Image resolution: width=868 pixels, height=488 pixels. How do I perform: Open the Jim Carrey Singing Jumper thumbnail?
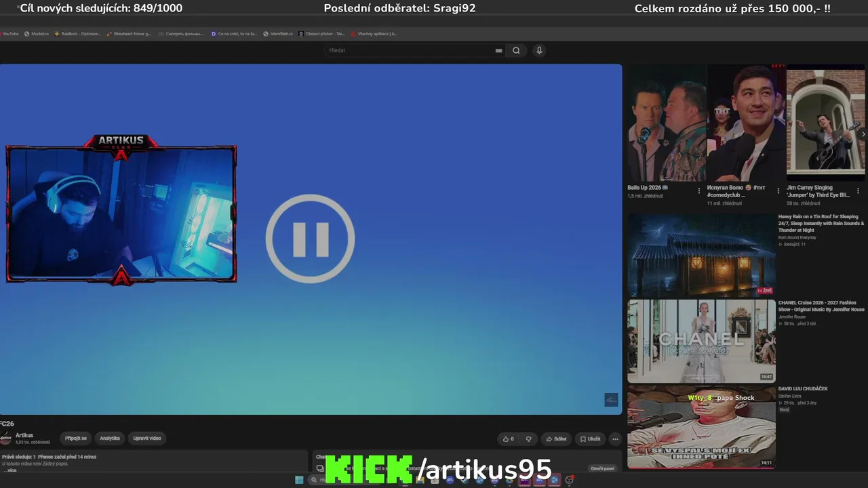pos(826,123)
